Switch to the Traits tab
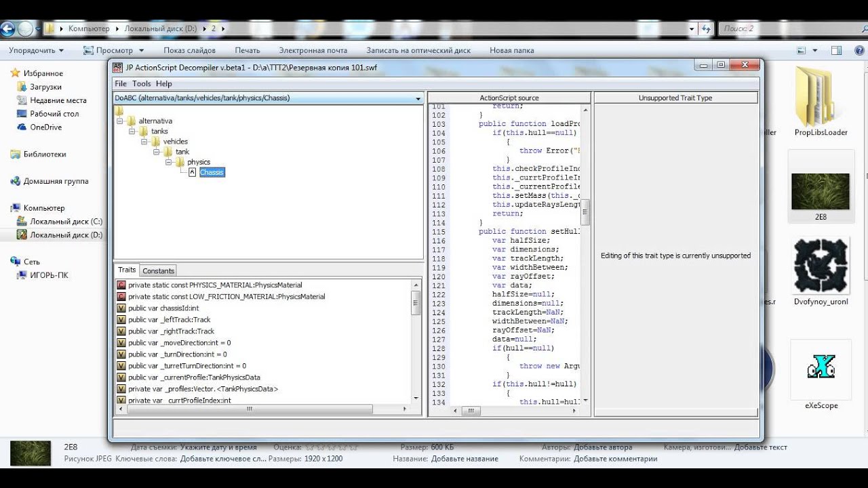The height and width of the screenshot is (488, 868). pyautogui.click(x=127, y=270)
